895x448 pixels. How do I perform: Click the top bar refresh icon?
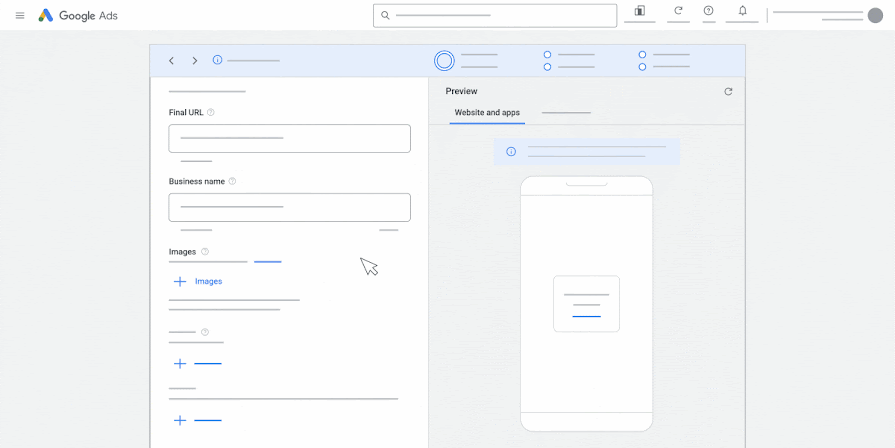pyautogui.click(x=678, y=10)
